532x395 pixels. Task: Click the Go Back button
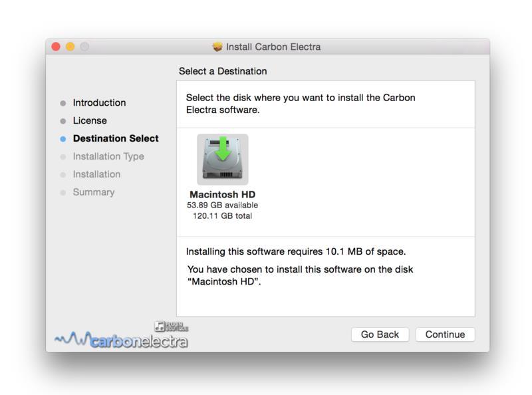click(380, 334)
